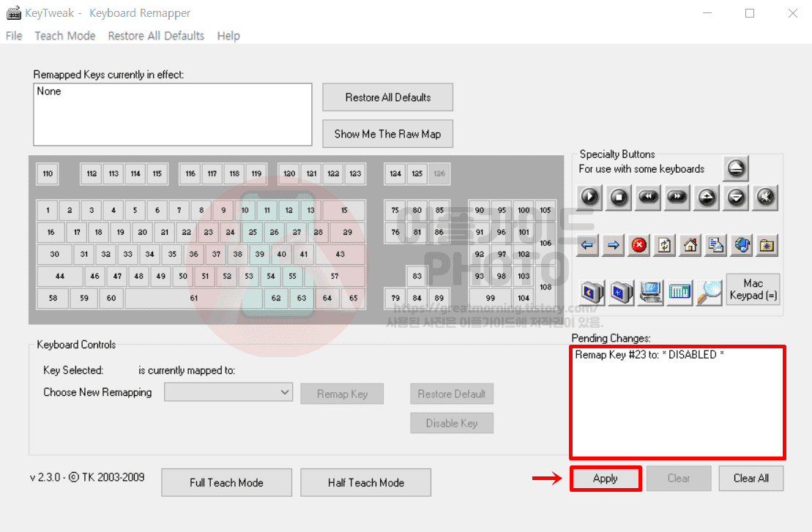812x532 pixels.
Task: Click the Restore Default button
Action: coord(452,394)
